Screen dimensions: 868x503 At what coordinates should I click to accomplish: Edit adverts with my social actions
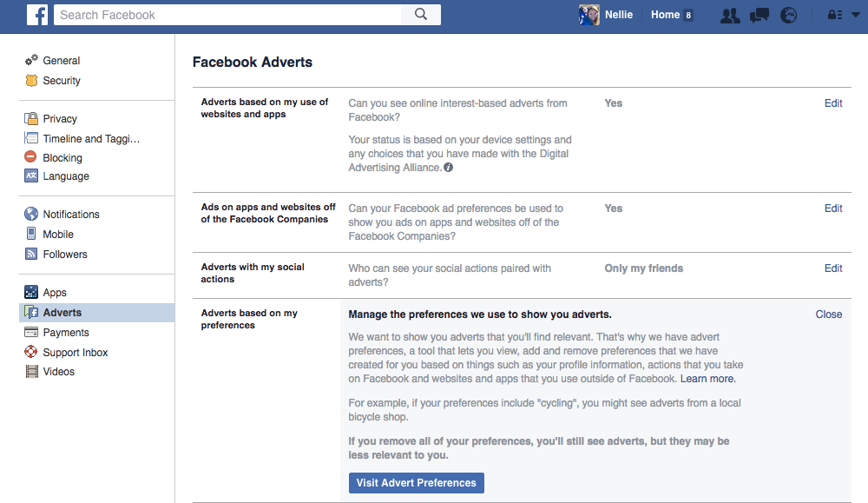pyautogui.click(x=833, y=268)
